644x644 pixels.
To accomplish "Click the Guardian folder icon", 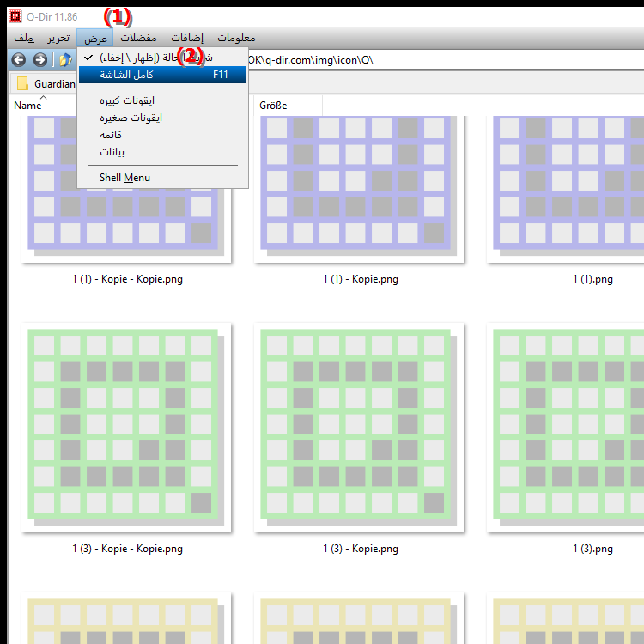I will click(22, 83).
